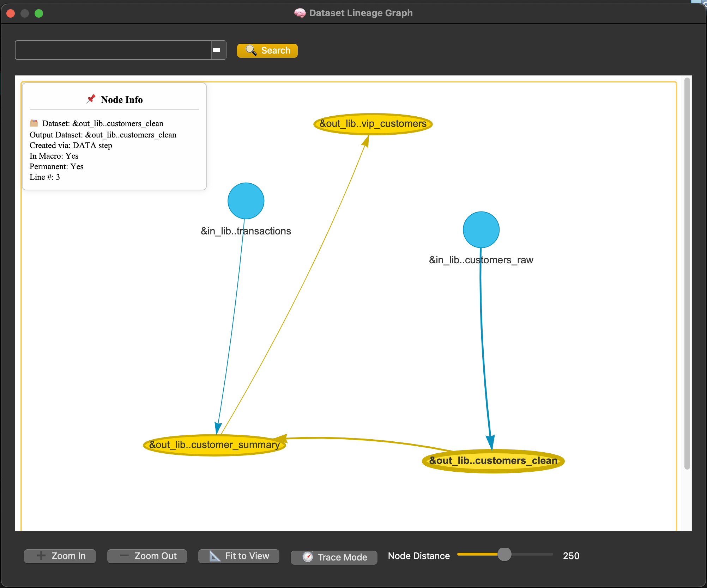The width and height of the screenshot is (707, 588).
Task: Click the pin icon in Node Info panel
Action: tap(91, 99)
